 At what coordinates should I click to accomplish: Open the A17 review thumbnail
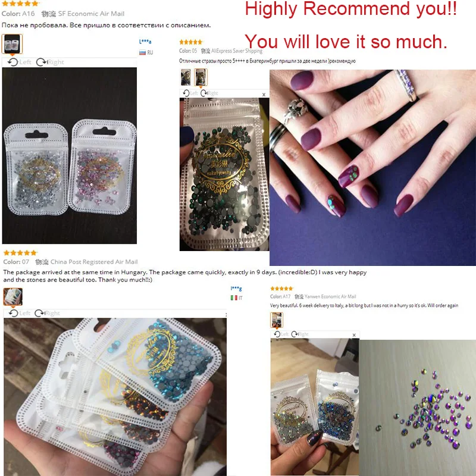coord(277,320)
